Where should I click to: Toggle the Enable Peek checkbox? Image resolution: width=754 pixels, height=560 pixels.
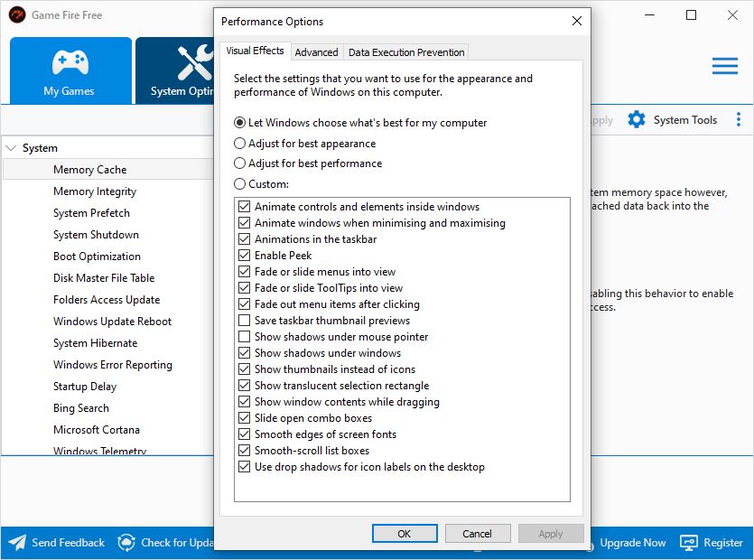coord(245,256)
